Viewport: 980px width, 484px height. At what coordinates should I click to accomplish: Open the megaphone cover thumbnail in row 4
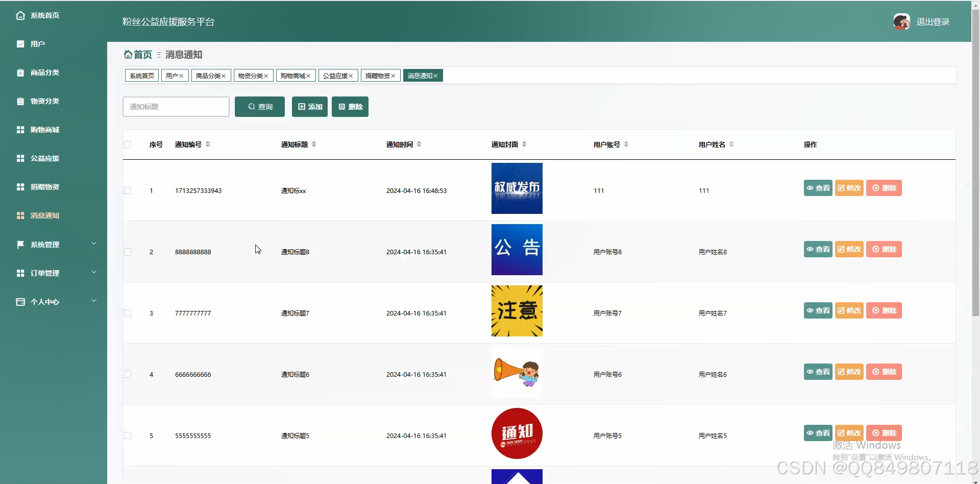[517, 372]
